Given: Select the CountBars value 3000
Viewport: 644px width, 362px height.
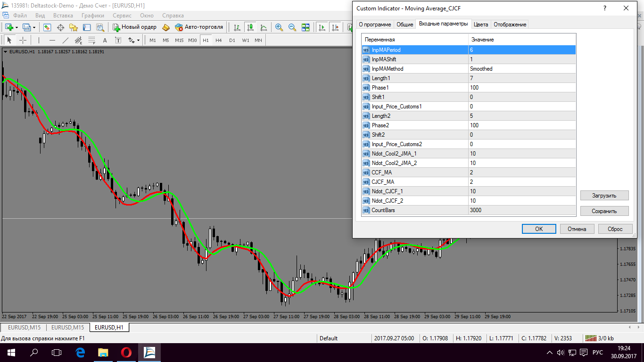Looking at the screenshot, I should coord(522,210).
